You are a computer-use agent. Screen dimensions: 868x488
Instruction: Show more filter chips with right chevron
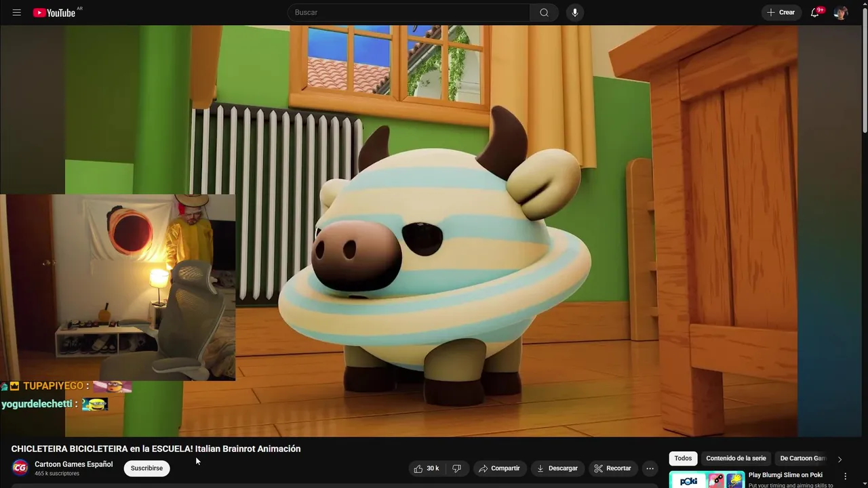[840, 459]
